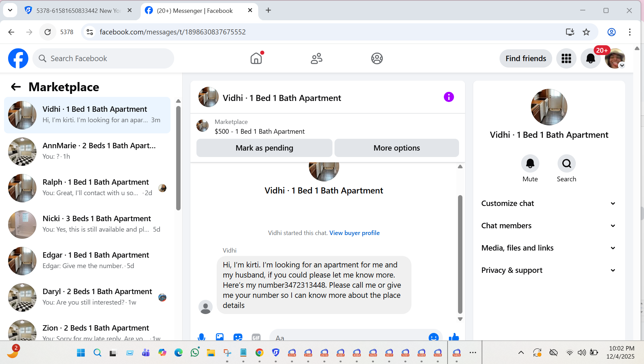Open browser profile icon
Image resolution: width=644 pixels, height=364 pixels.
[612, 32]
